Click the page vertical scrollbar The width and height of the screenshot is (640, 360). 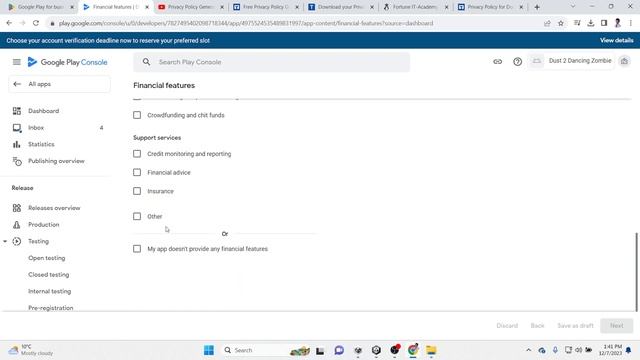click(x=636, y=272)
